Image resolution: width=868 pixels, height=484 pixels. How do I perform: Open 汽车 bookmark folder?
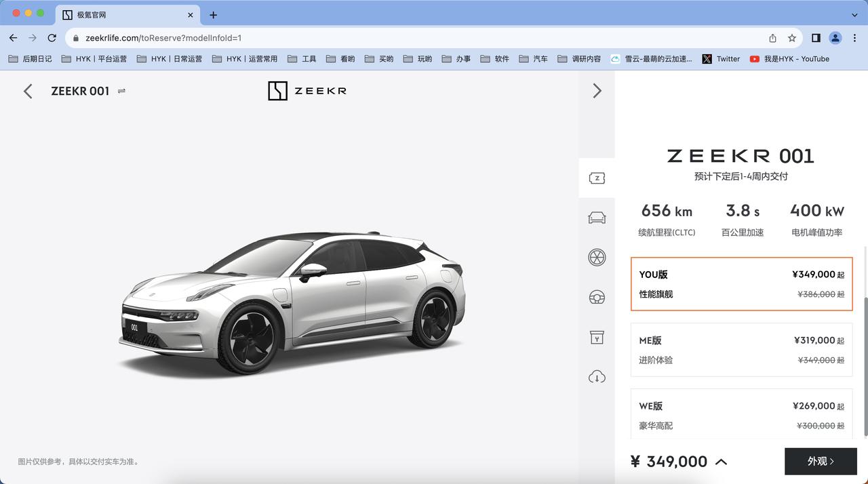(534, 59)
